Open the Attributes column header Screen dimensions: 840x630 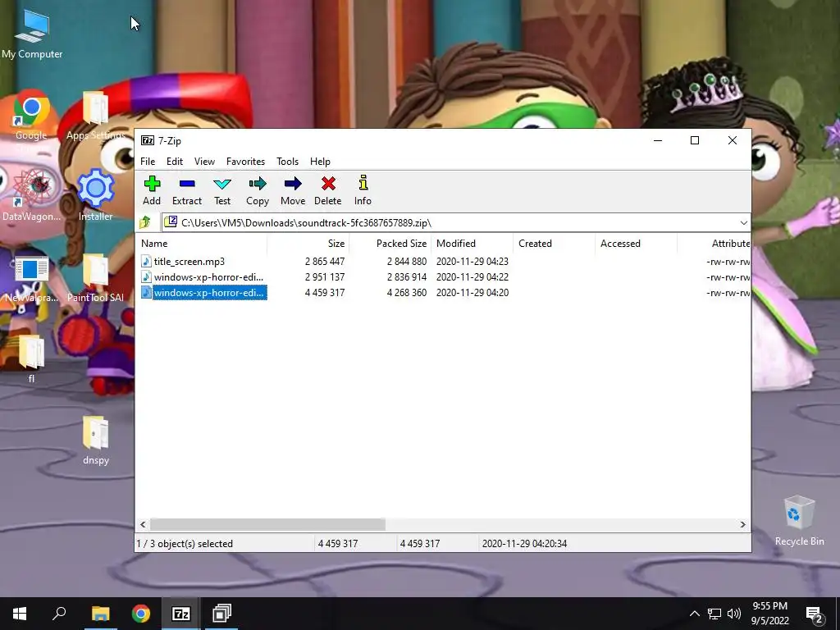click(x=714, y=243)
